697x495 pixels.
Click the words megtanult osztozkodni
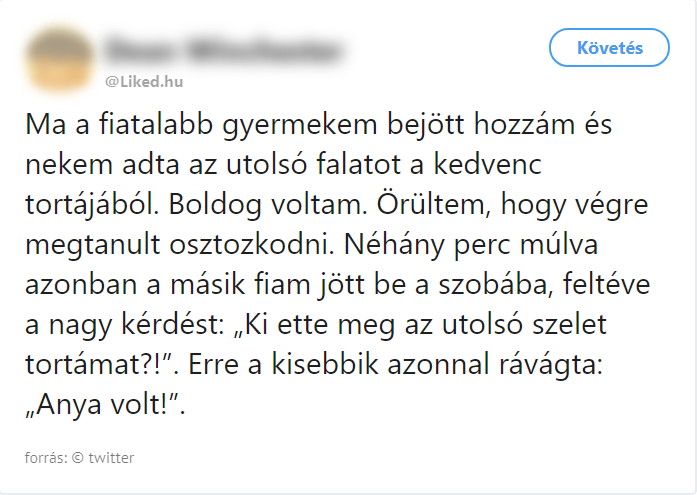click(180, 244)
